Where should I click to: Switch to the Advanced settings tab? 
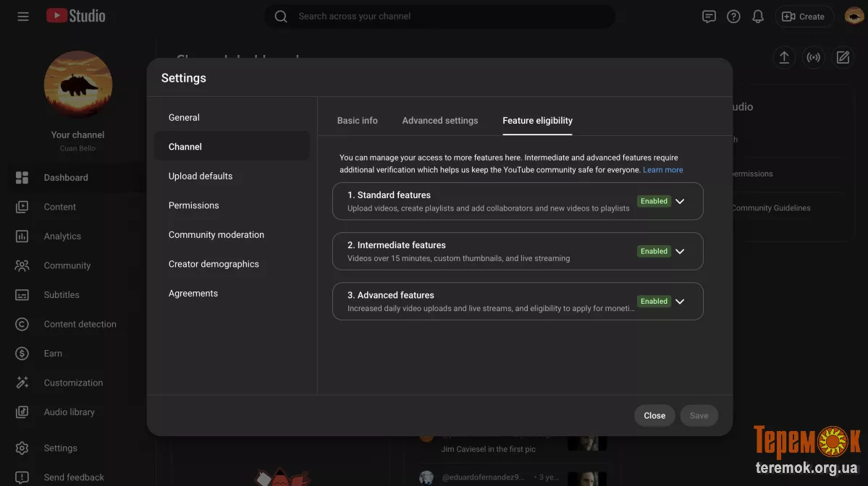(439, 121)
